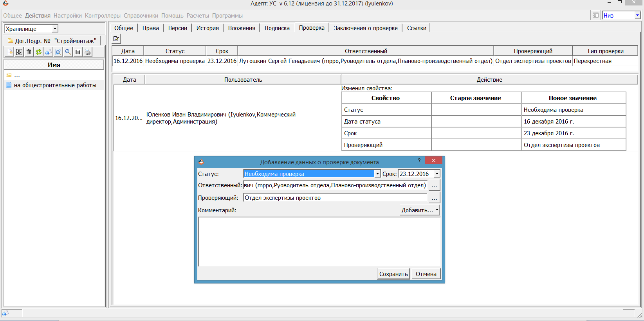The image size is (644, 321).
Task: Switch to the Ссылки tab
Action: [x=417, y=28]
